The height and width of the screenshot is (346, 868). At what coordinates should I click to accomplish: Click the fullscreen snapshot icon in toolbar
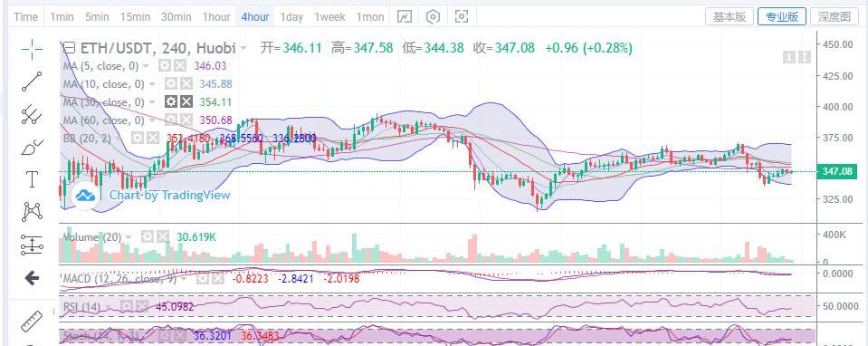pos(461,17)
